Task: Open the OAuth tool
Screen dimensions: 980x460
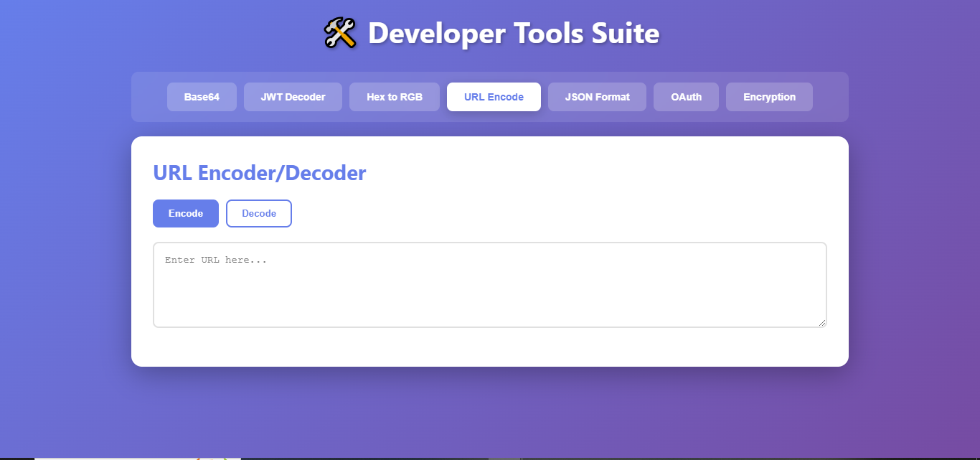Action: pos(686,97)
